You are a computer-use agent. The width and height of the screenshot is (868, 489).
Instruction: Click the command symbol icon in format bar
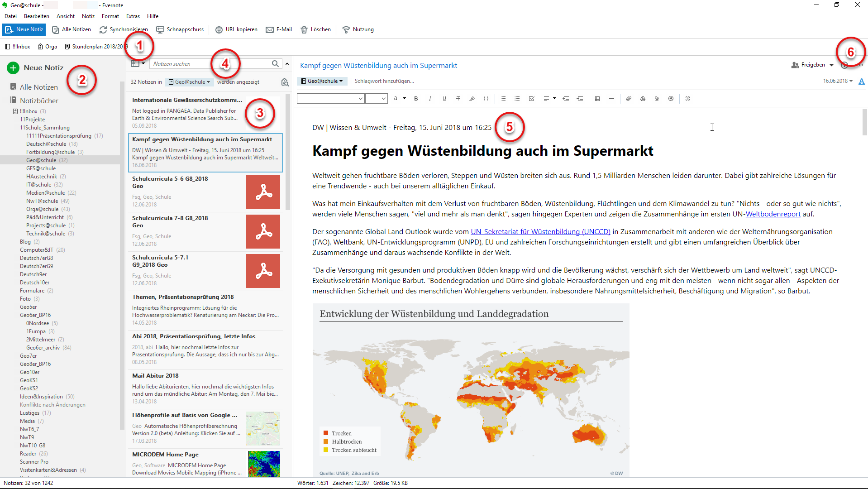(x=687, y=99)
